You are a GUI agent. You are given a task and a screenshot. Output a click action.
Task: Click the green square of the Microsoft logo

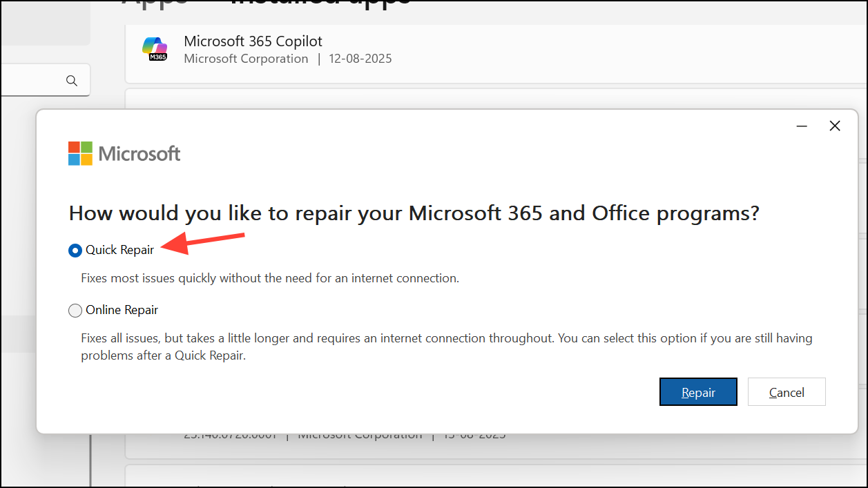88,147
